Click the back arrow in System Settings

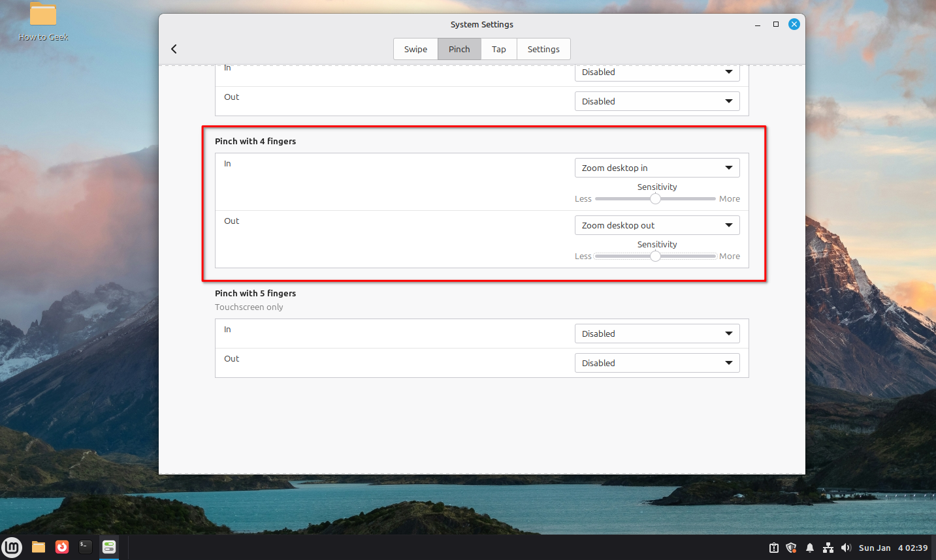[174, 48]
